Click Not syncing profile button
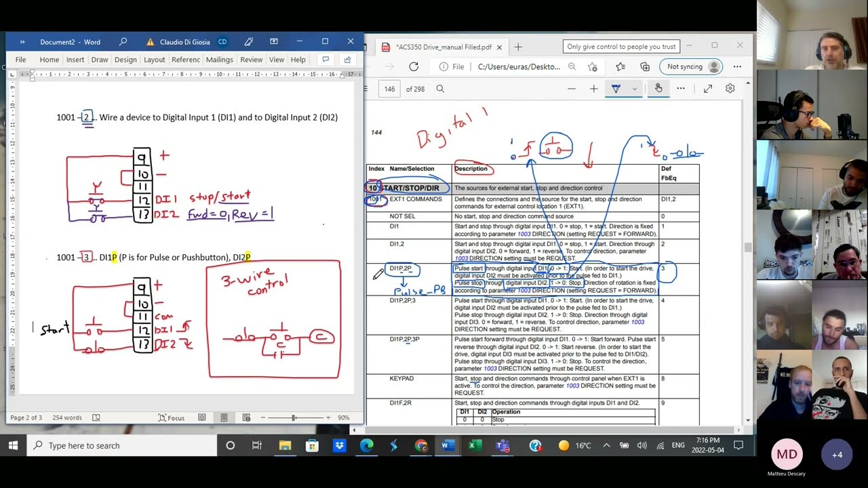Viewport: 868px width, 488px height. [x=690, y=66]
